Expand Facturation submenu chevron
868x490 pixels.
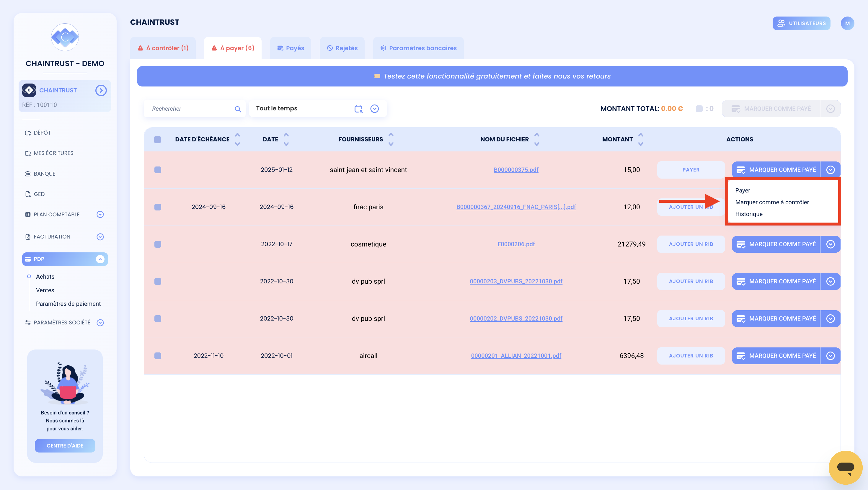[100, 236]
